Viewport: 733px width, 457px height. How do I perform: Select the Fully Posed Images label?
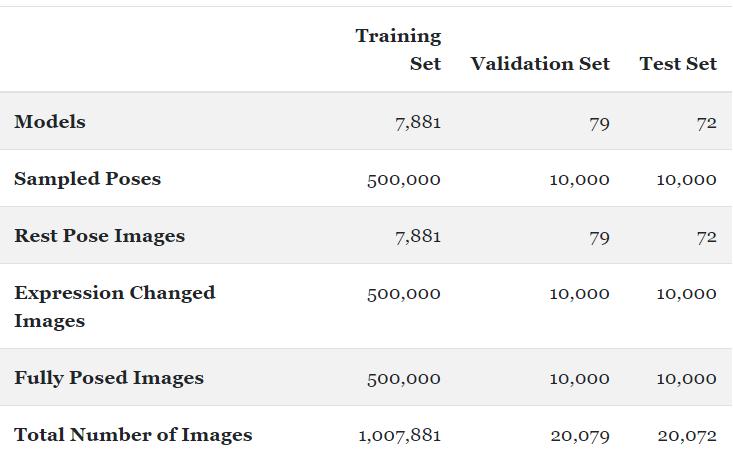pos(109,378)
